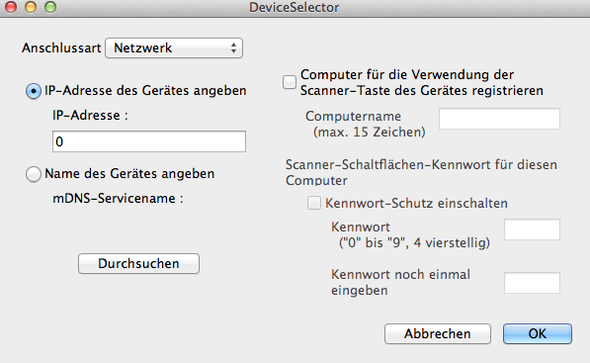Click the "(max. 15 Zeichen)" hint text
590x363 pixels.
[x=369, y=132]
